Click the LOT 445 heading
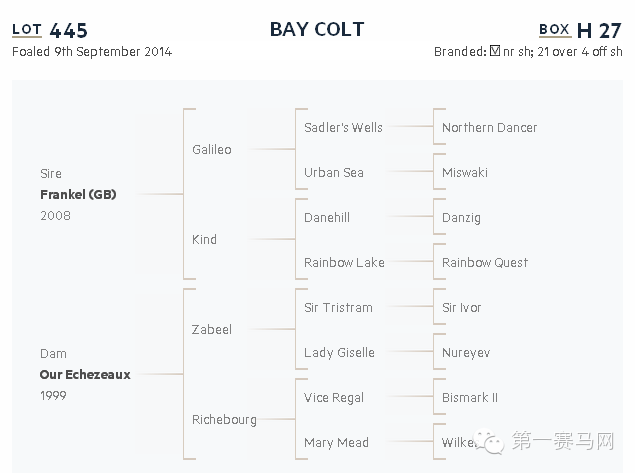Screen dimensions: 635x473 (x=50, y=30)
